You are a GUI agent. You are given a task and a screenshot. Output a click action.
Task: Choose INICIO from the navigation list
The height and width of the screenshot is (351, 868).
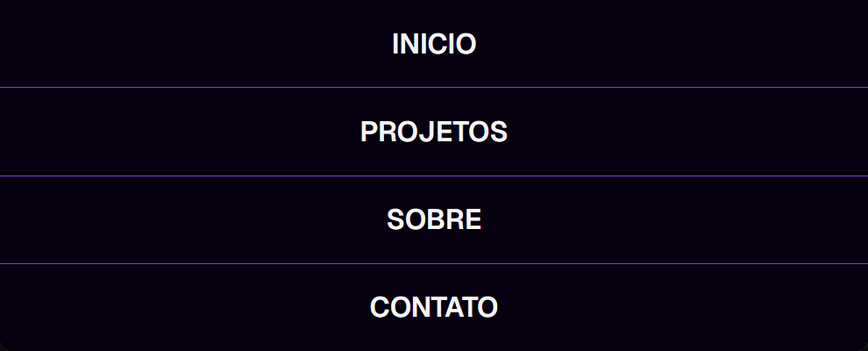[x=434, y=44]
